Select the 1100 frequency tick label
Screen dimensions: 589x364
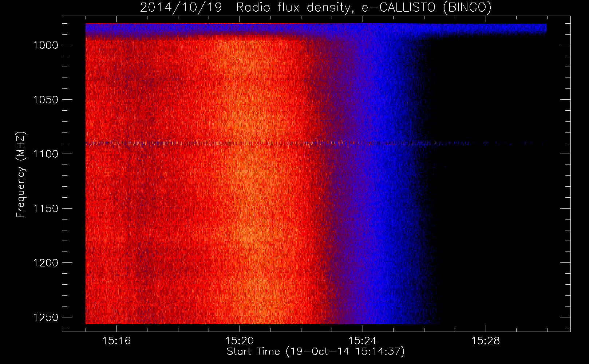46,154
